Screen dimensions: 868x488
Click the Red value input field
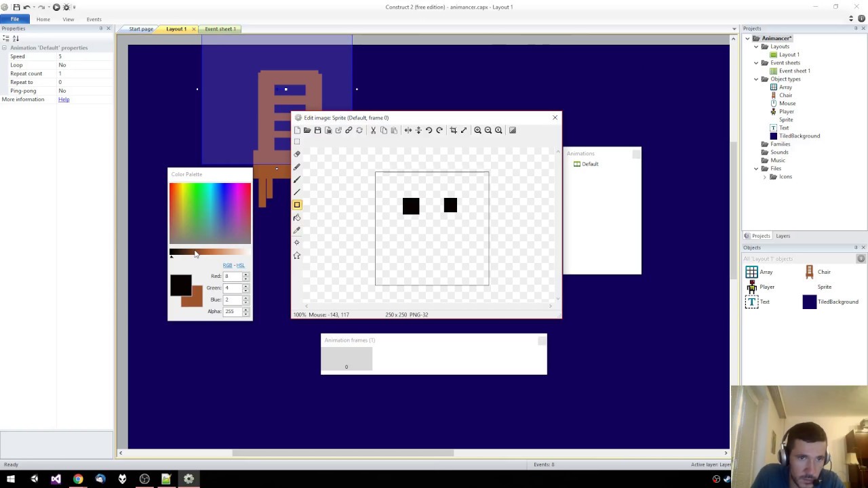point(233,277)
